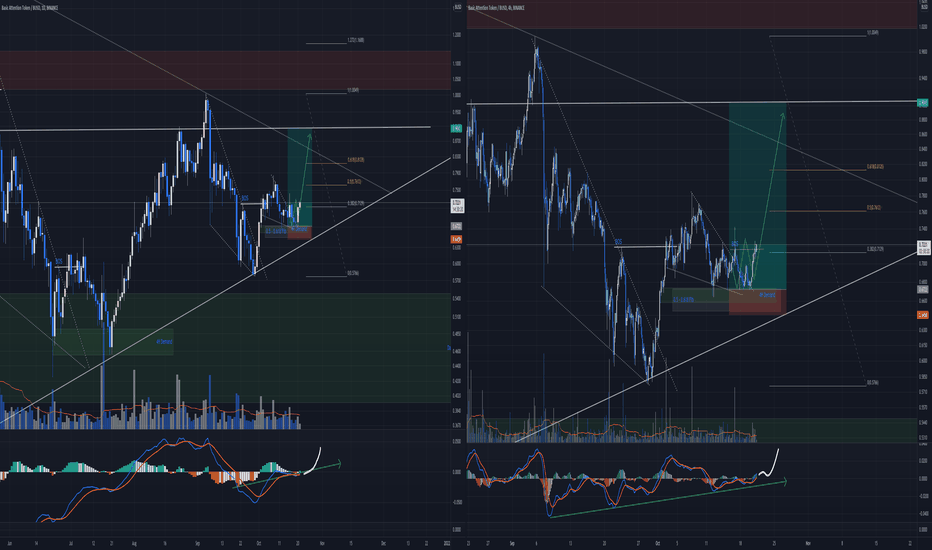Click the Oct label on 4h time axis
The height and width of the screenshot is (550, 932).
tap(657, 543)
